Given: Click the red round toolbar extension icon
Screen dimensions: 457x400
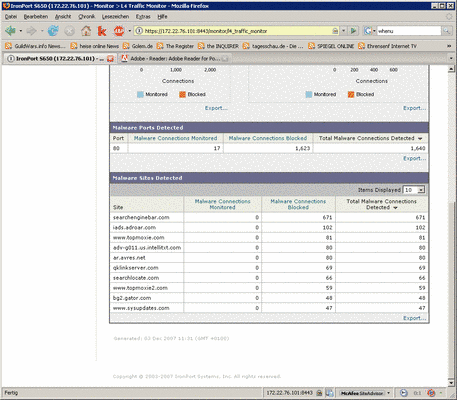Looking at the screenshot, I should [119, 31].
